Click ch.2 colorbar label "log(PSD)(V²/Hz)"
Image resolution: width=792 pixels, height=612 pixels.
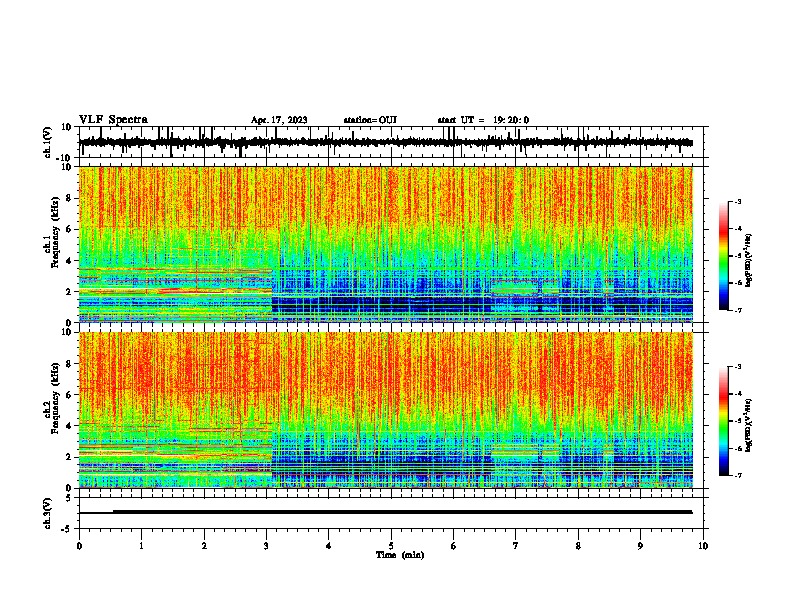click(748, 425)
